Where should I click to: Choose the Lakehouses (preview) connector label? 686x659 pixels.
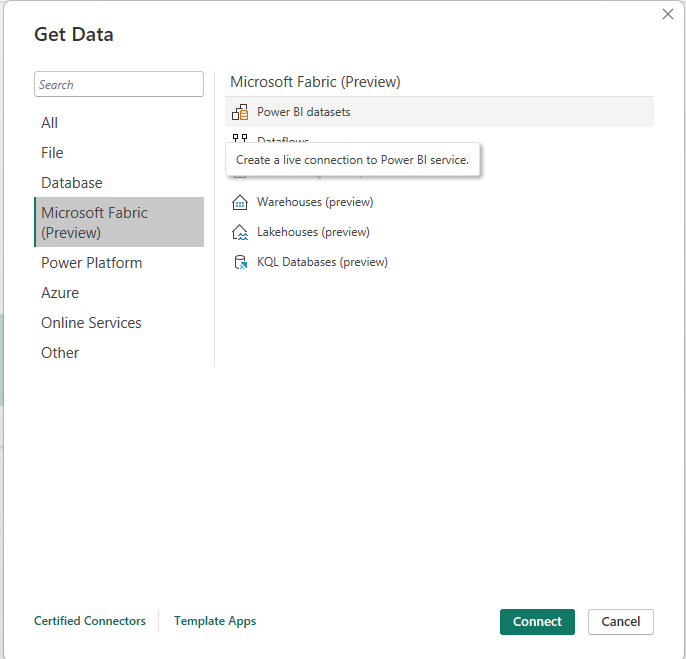[313, 232]
